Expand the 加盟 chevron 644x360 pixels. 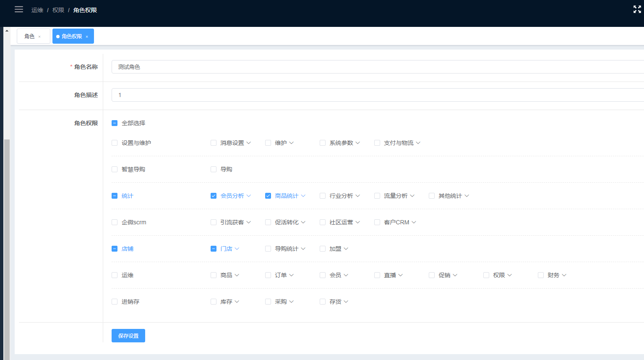(x=346, y=249)
